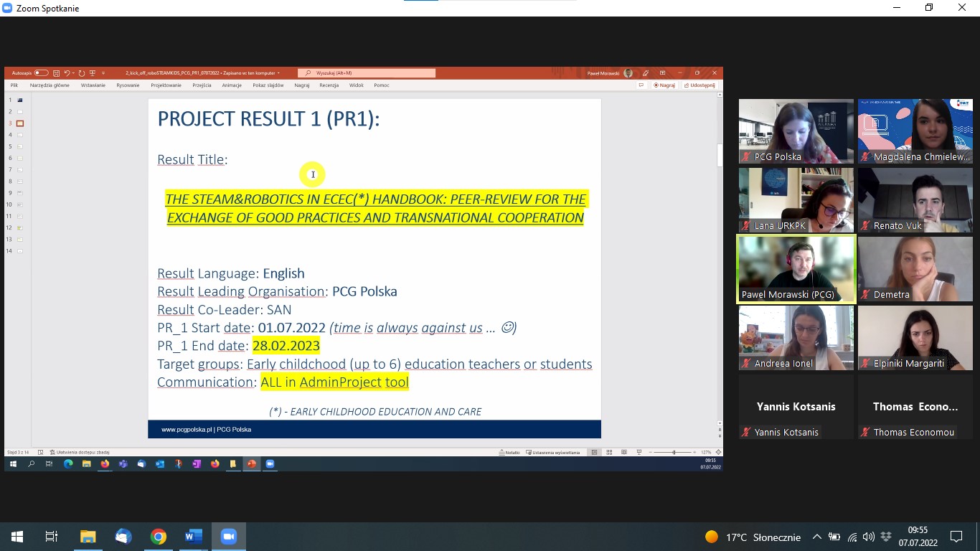Open the Pokaz slajdów tab

(x=268, y=85)
